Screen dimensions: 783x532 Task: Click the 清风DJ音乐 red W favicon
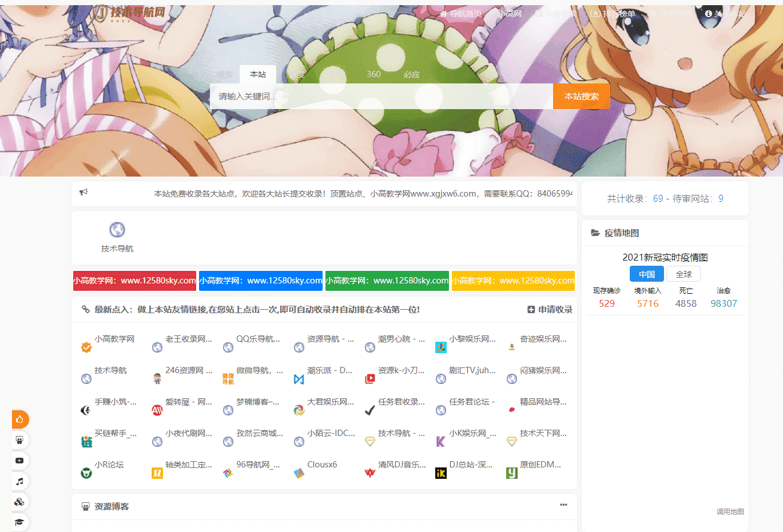370,473
